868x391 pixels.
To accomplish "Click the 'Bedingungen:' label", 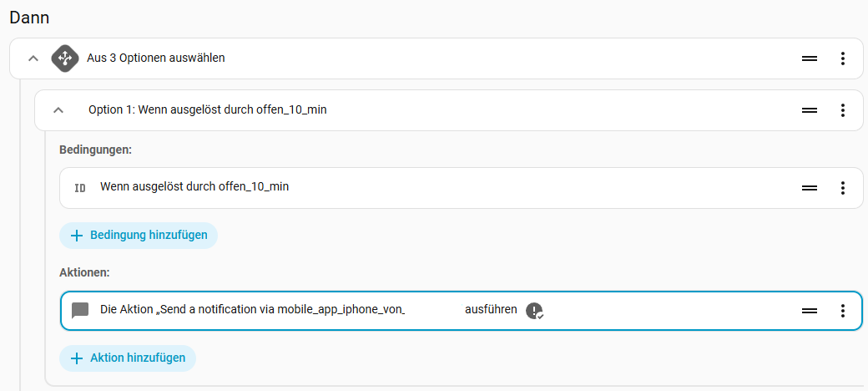I will click(x=96, y=150).
